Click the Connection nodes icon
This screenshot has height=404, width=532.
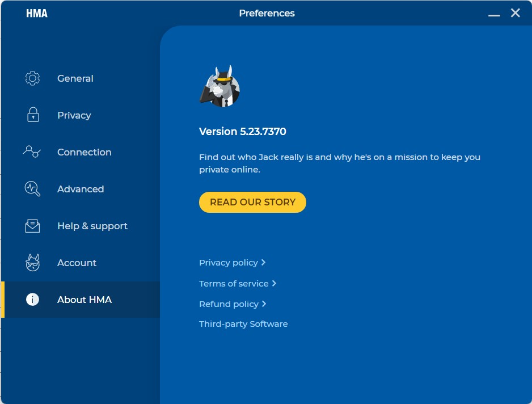point(32,152)
